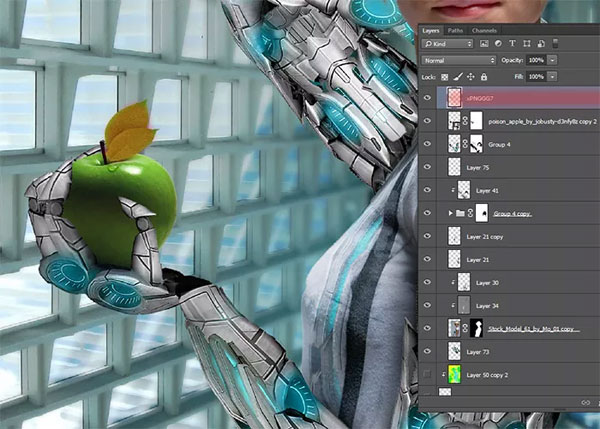Select the 'Layer 75' row name

(x=478, y=168)
